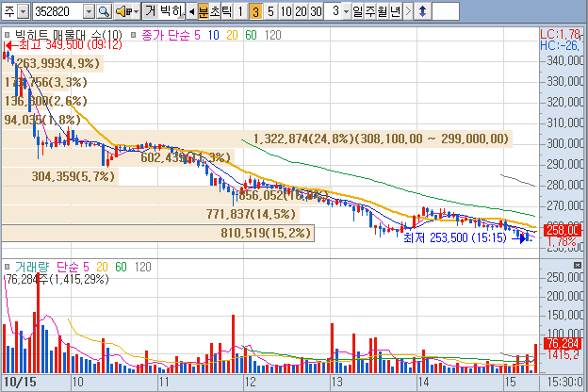Select the 초 seconds chart tab
Screen dimensions: 588x392
215,12
